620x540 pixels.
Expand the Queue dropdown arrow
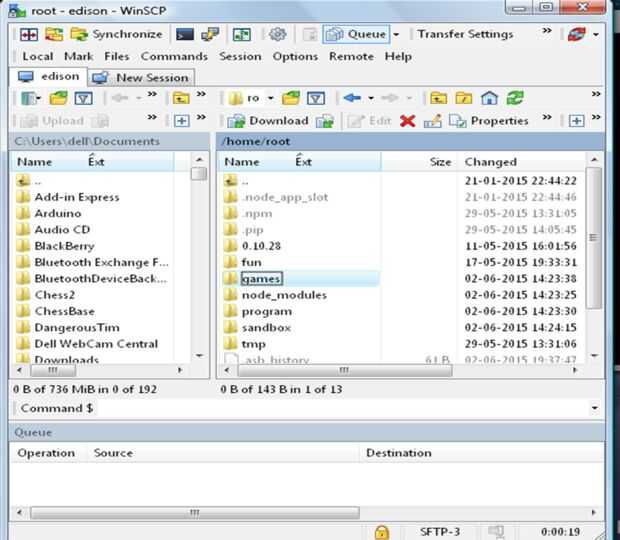396,35
